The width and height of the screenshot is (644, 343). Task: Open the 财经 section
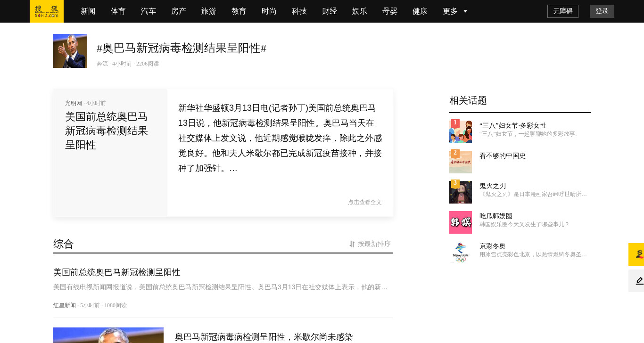point(330,11)
